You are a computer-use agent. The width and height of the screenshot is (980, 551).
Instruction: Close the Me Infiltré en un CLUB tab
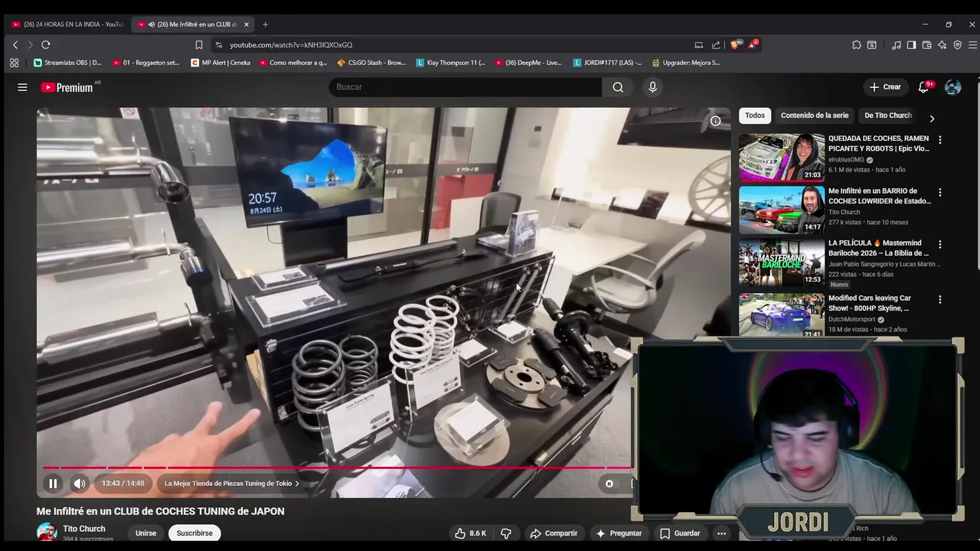246,24
